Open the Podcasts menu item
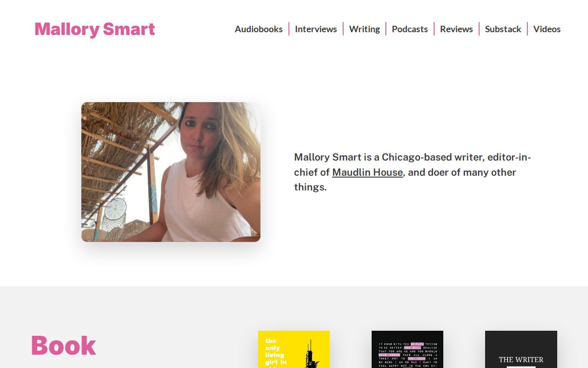Screen dimensions: 588x368 tap(410, 29)
